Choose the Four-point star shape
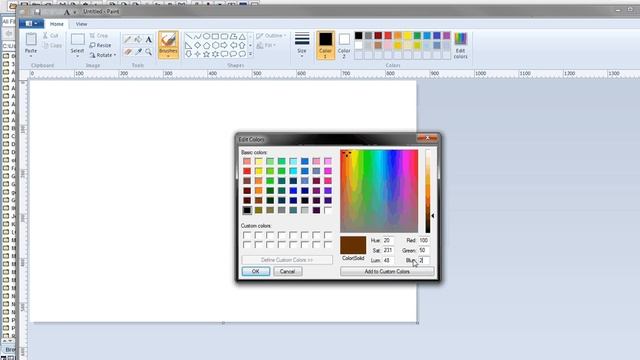Screen dimensions: 640x360 198,54
